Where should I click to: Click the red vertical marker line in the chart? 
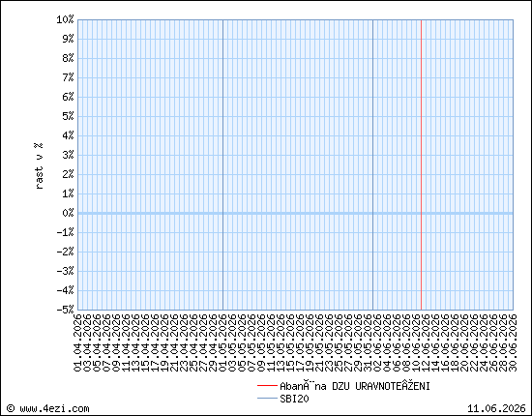(421, 164)
